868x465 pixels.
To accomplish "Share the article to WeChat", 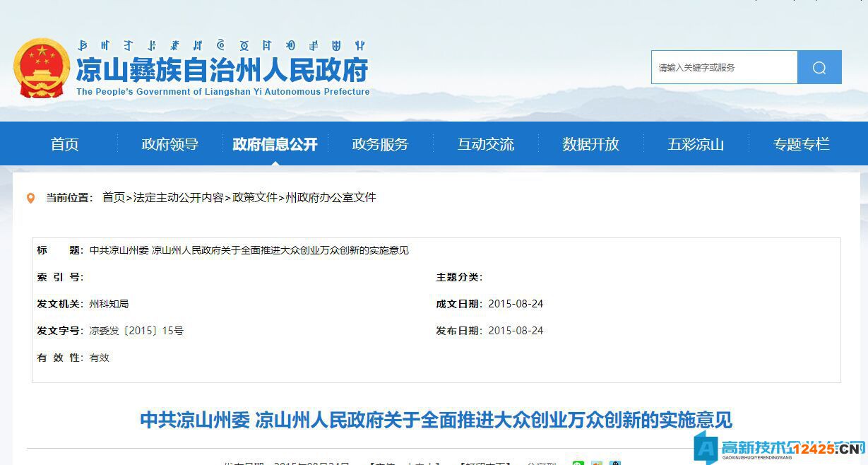I will click(578, 464).
